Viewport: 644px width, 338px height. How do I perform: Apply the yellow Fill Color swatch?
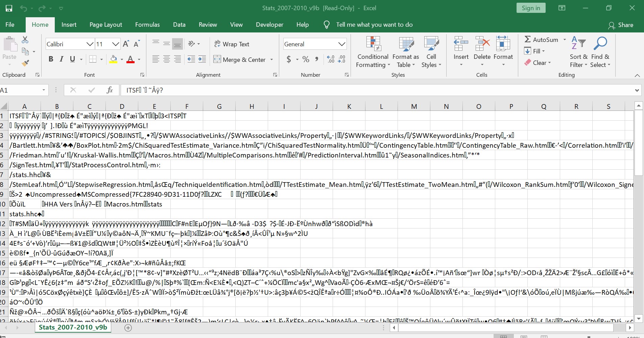point(114,59)
